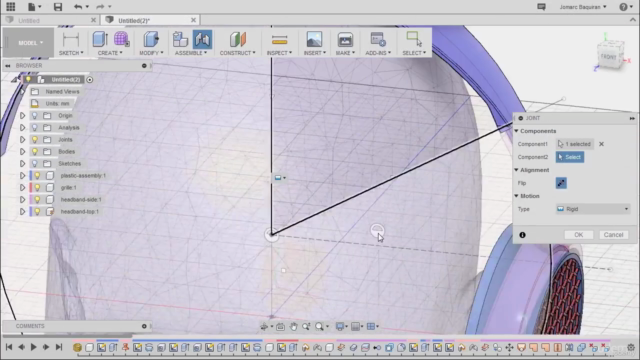Play the timeline
640x360 pixels.
point(33,347)
